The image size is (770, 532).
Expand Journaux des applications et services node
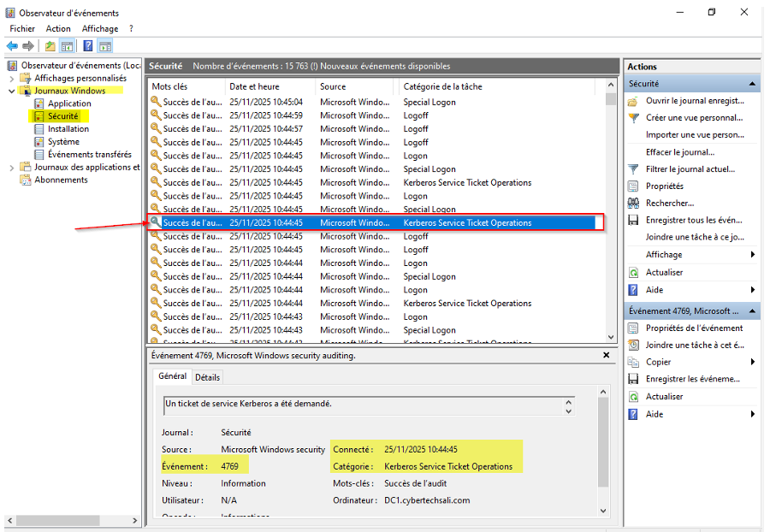(12, 168)
